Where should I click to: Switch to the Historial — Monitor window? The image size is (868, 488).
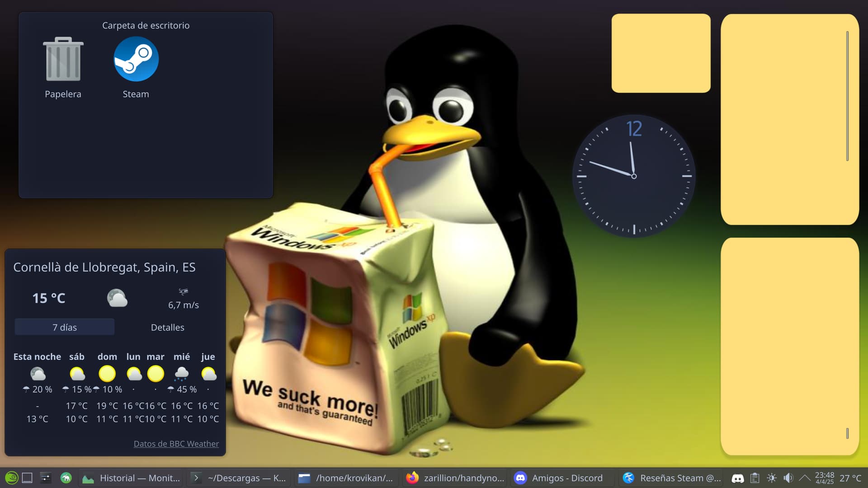[132, 478]
